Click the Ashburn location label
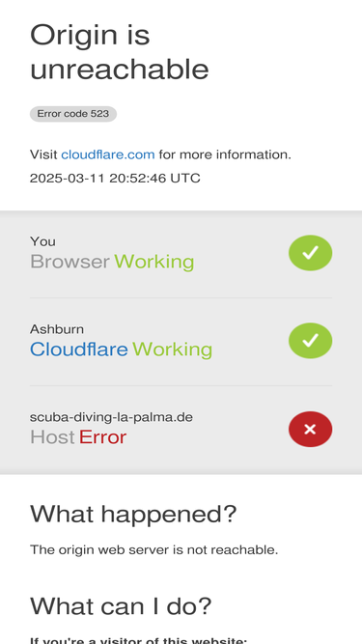362x644 pixels. (57, 329)
